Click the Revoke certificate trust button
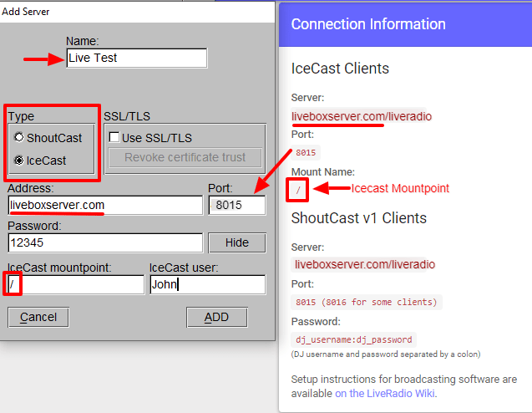Screen dimensions: 532x413 pyautogui.click(x=185, y=157)
